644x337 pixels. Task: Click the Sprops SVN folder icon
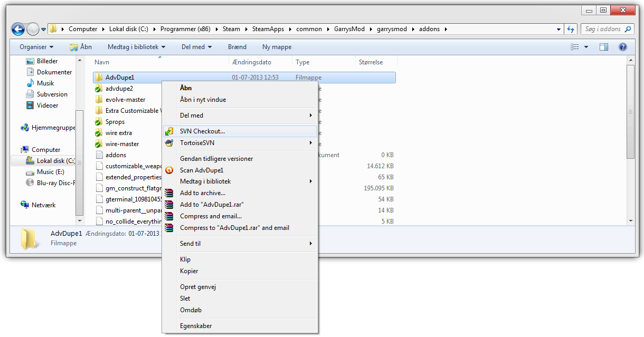99,122
